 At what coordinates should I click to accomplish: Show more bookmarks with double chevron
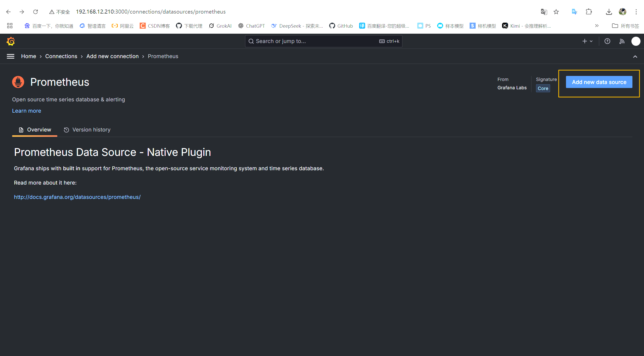pyautogui.click(x=597, y=26)
